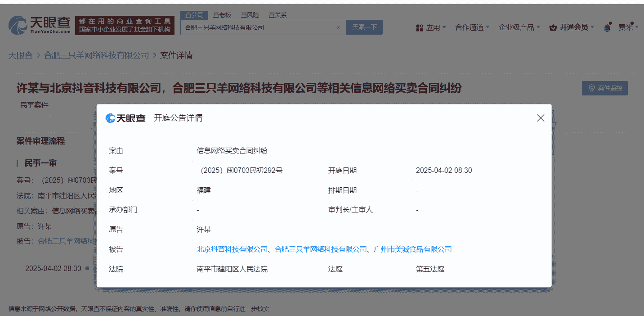This screenshot has width=644, height=316.
Task: Switch to the 查老板 search tab
Action: click(222, 15)
